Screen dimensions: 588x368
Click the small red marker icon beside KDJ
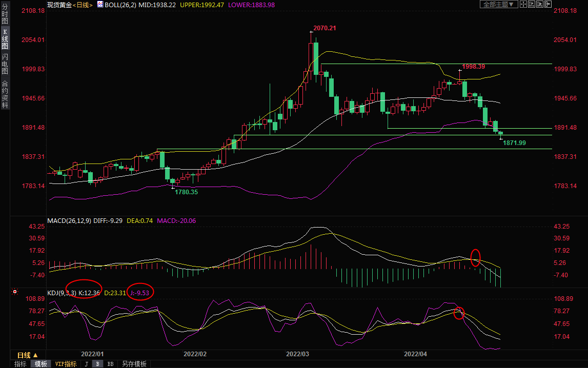pos(15,292)
